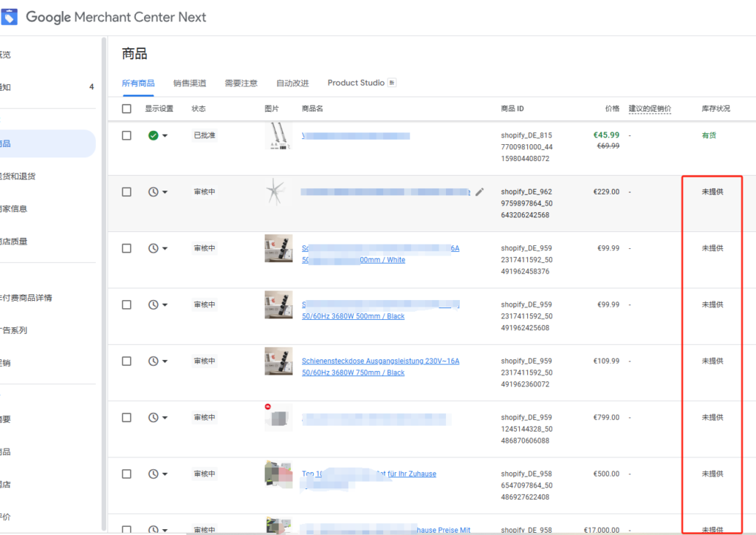Click the clock status icon for the €799.00 product
Viewport: 756px width, 535px height.
153,418
